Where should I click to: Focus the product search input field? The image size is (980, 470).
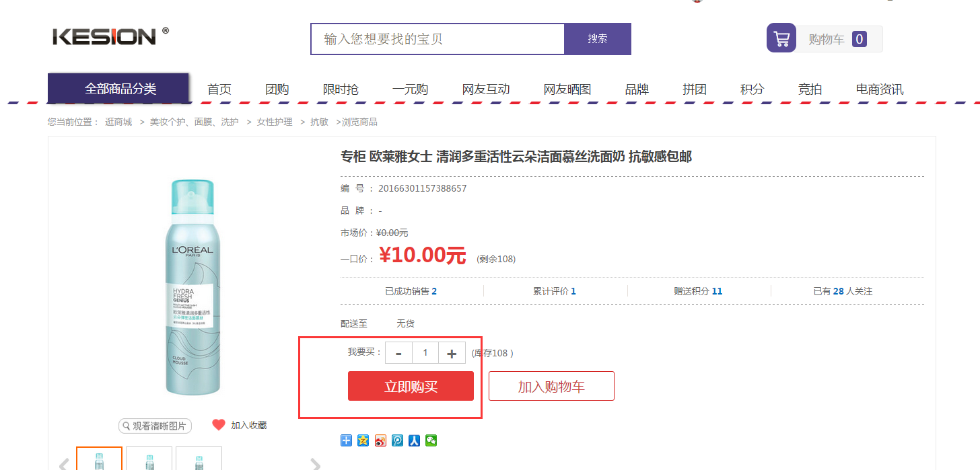click(x=438, y=39)
